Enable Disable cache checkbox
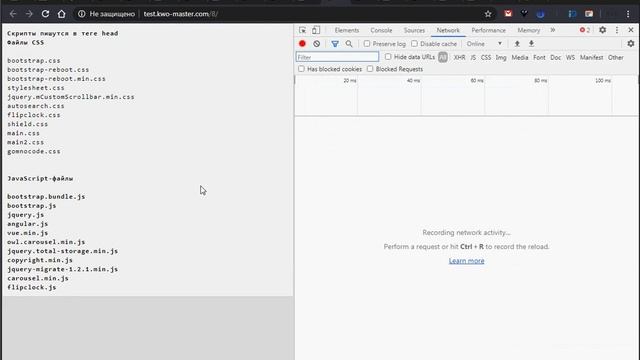The height and width of the screenshot is (360, 640). [x=414, y=44]
